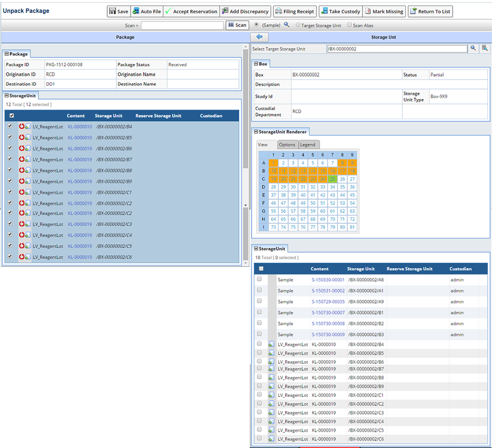This screenshot has width=492, height=448.
Task: Check the box for Sample S-150730-00009
Action: pos(260,334)
